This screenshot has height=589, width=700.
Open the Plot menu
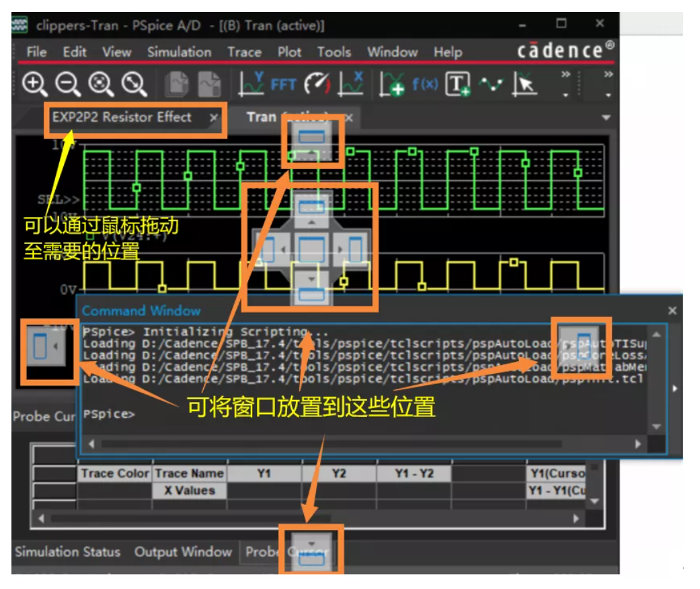point(289,52)
